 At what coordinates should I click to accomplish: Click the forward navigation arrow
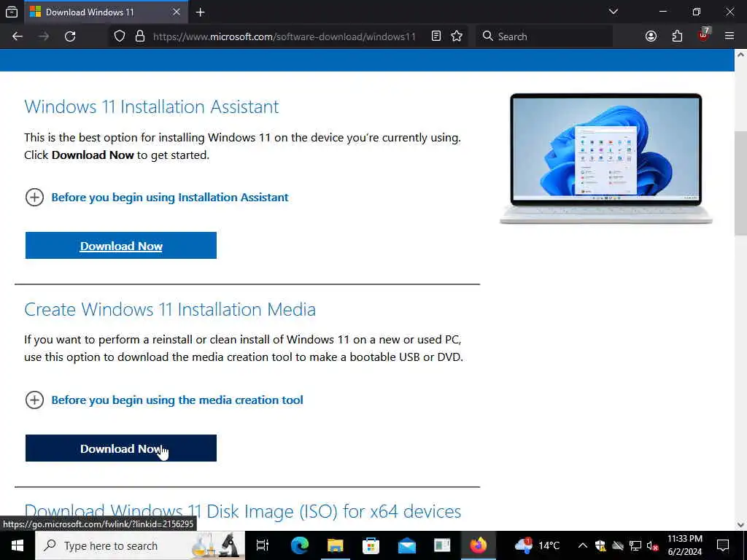tap(44, 36)
